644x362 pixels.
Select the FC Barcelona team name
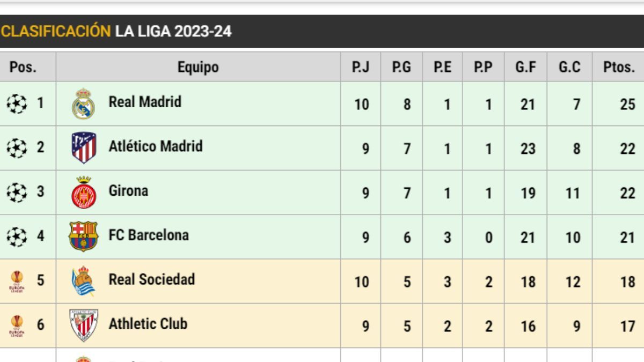(x=149, y=235)
